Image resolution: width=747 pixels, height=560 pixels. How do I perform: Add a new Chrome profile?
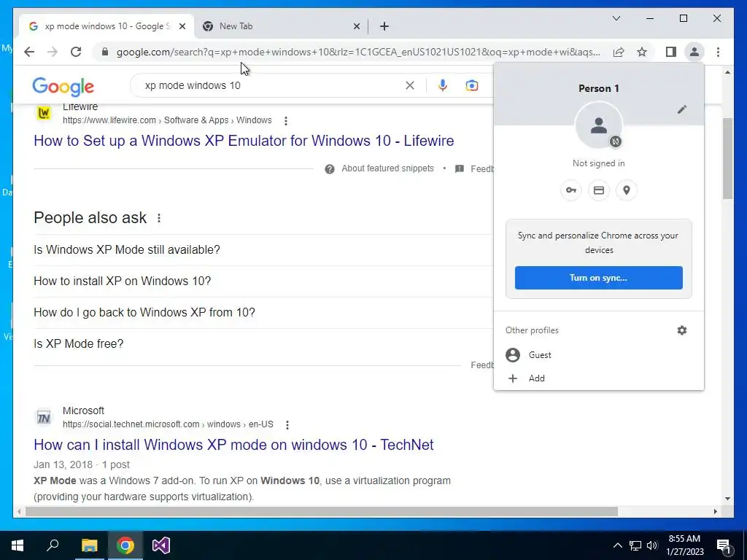(598, 378)
